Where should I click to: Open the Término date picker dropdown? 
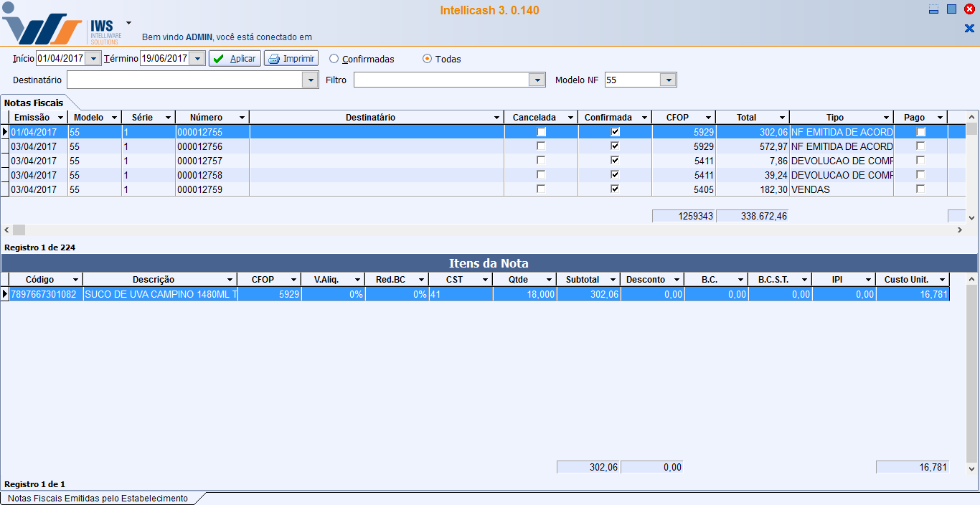tap(197, 59)
